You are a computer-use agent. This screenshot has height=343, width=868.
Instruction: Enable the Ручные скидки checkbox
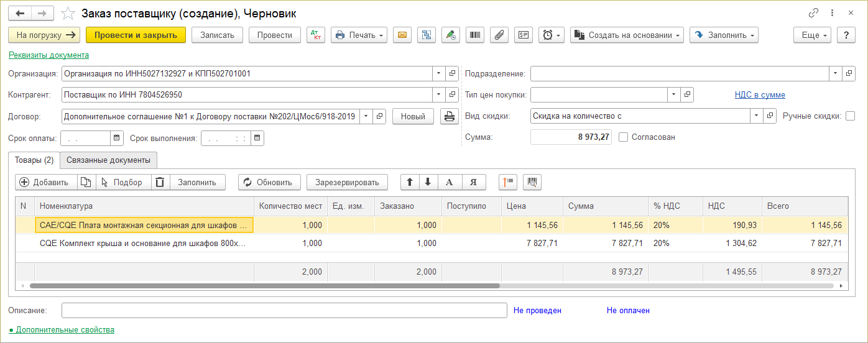coord(850,116)
